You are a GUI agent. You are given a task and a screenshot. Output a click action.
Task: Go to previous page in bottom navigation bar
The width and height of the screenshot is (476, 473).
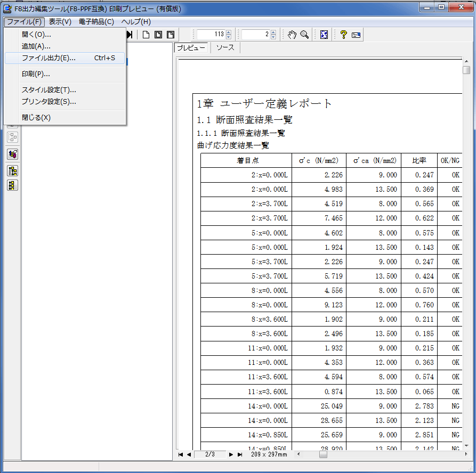[x=189, y=454]
